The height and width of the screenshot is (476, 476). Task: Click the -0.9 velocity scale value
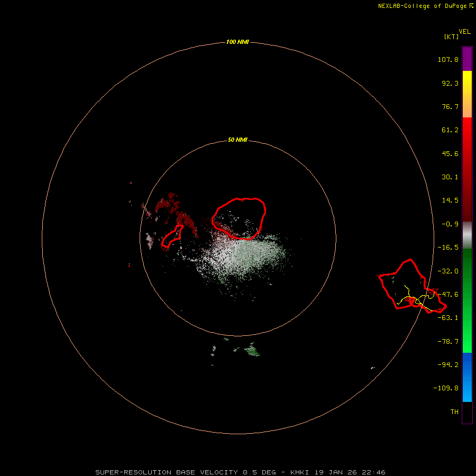point(450,224)
